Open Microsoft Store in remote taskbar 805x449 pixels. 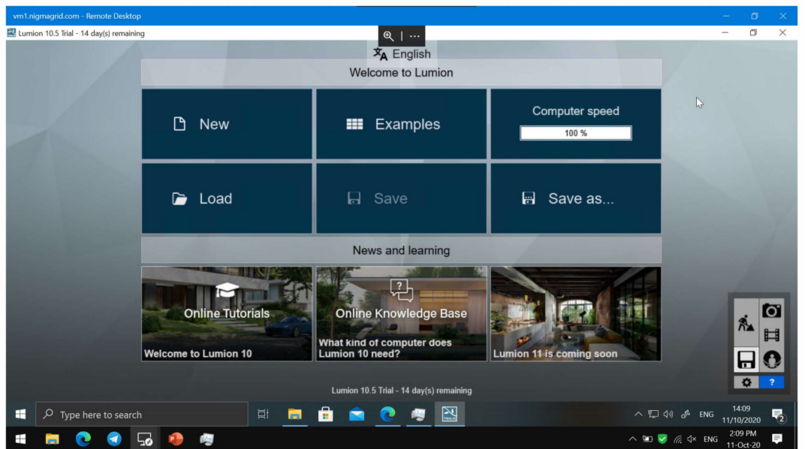325,414
